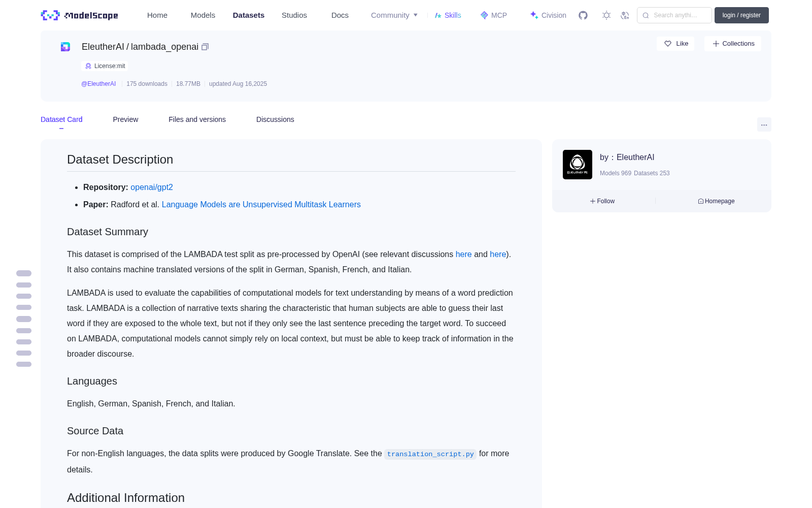Open the GitHub icon in header
Image resolution: width=812 pixels, height=508 pixels.
click(x=583, y=15)
